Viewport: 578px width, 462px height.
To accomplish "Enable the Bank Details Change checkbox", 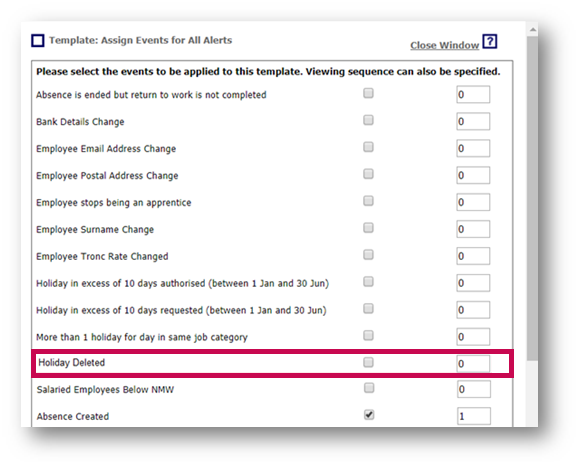I will pos(368,120).
